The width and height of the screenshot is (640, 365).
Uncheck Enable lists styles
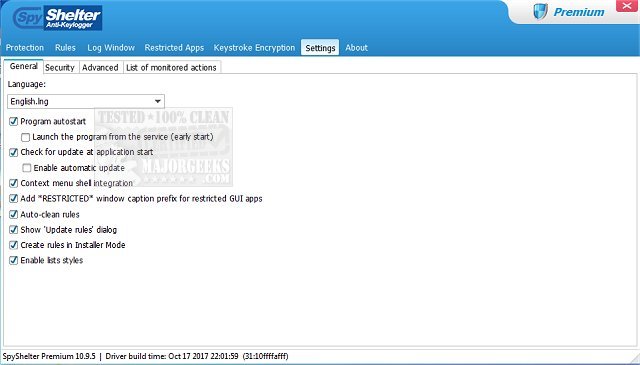[13, 260]
